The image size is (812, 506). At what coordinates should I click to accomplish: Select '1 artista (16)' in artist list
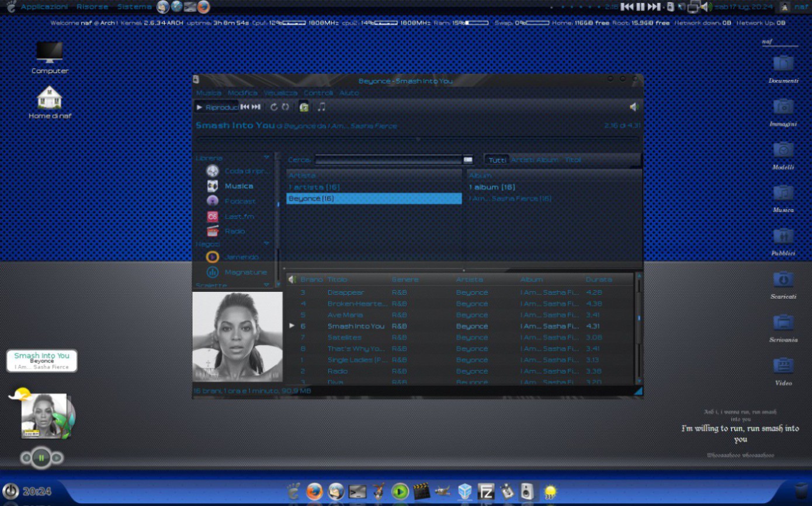tap(374, 187)
